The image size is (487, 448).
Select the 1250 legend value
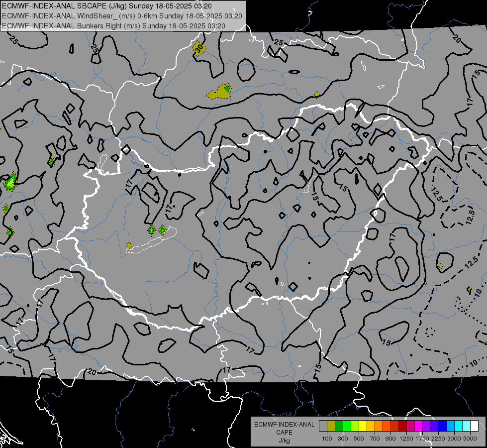click(x=406, y=439)
